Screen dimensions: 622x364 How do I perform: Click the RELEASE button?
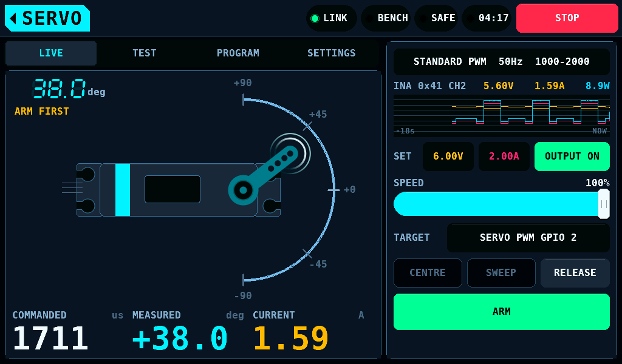tap(575, 273)
